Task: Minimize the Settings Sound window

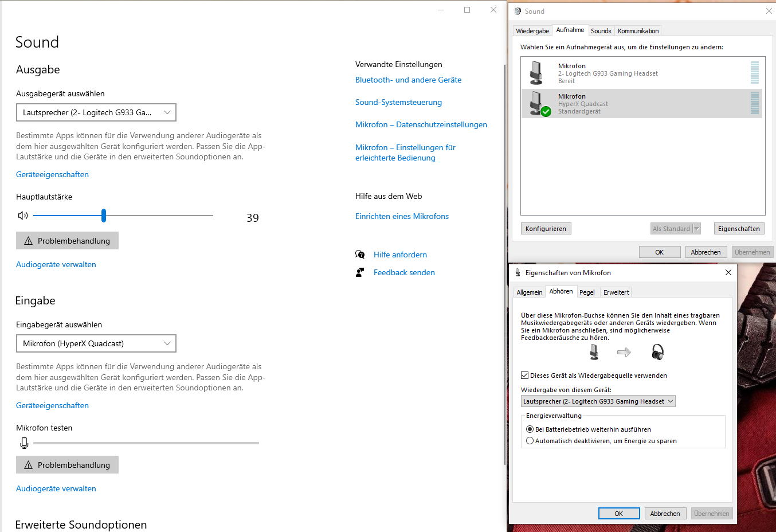Action: click(441, 10)
